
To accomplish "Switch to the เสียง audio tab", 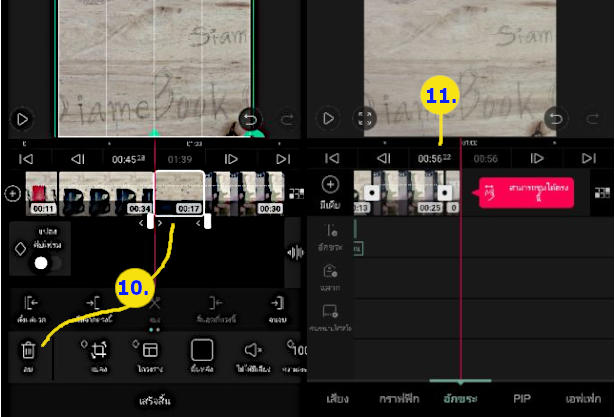I will point(337,399).
